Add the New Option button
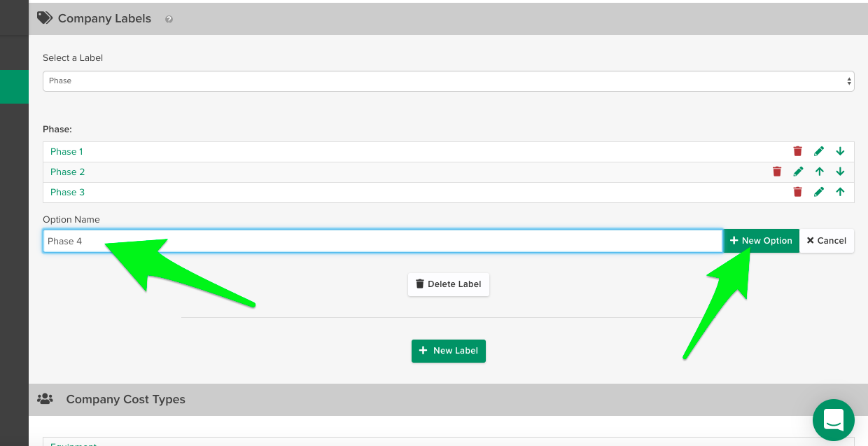 [x=761, y=240]
